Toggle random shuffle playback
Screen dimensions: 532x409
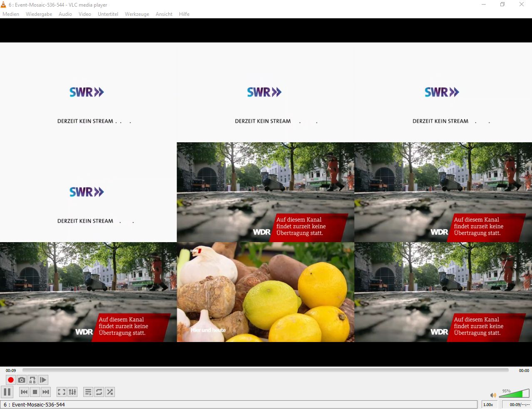(110, 392)
